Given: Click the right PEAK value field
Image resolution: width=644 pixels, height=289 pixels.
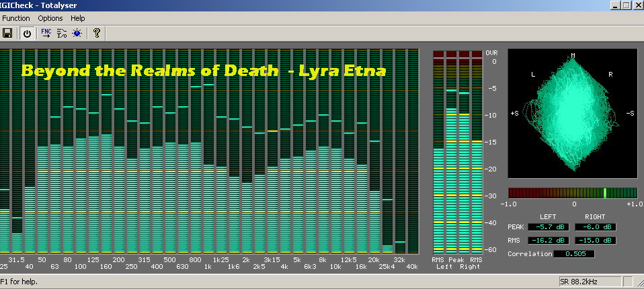Looking at the screenshot, I should (x=595, y=227).
